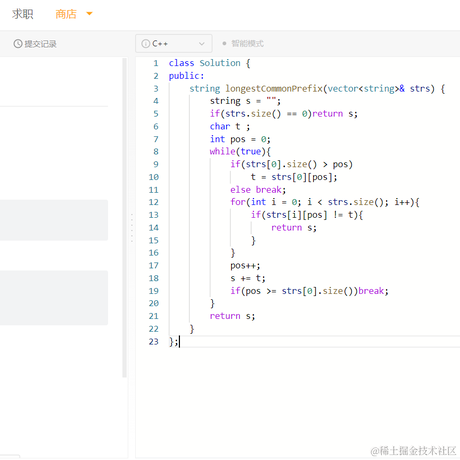Click 'if(strs[i][pos] != t){' line
The height and width of the screenshot is (460, 460).
point(307,215)
